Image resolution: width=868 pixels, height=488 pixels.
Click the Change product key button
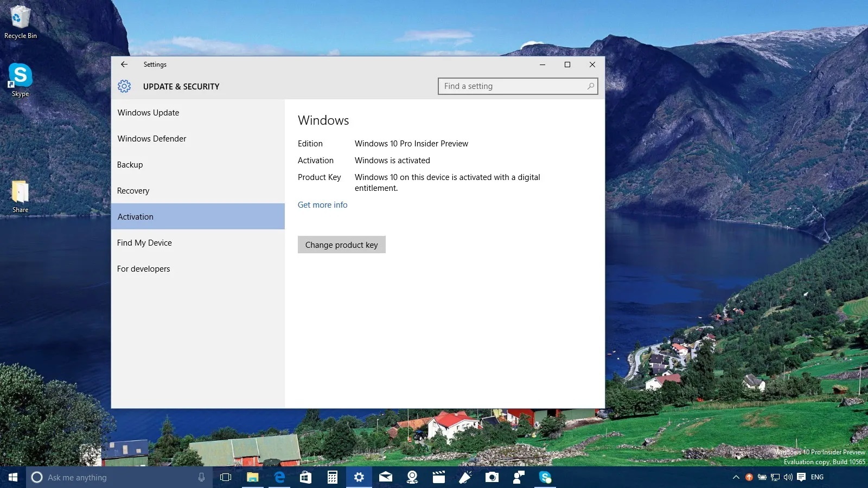point(342,245)
